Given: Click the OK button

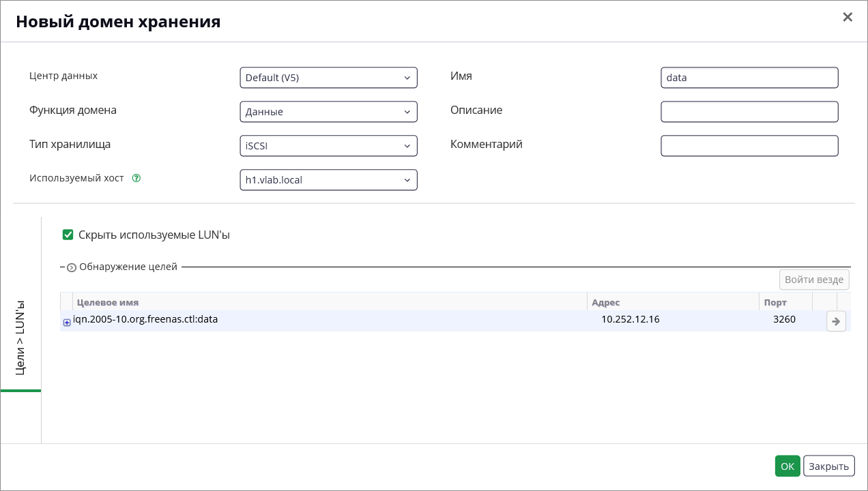Looking at the screenshot, I should (787, 466).
